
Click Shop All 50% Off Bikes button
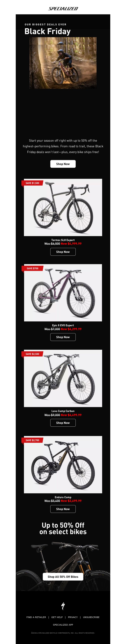click(63, 576)
